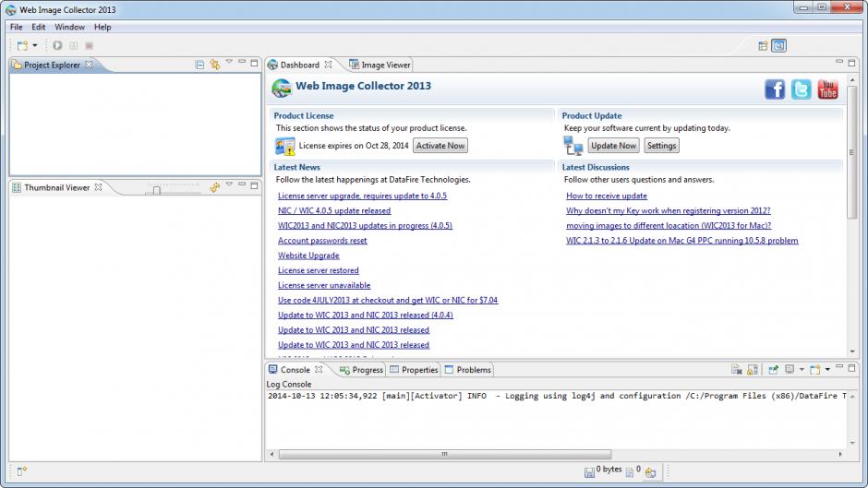Minimize the Project Explorer panel
The image size is (868, 488).
coord(242,62)
